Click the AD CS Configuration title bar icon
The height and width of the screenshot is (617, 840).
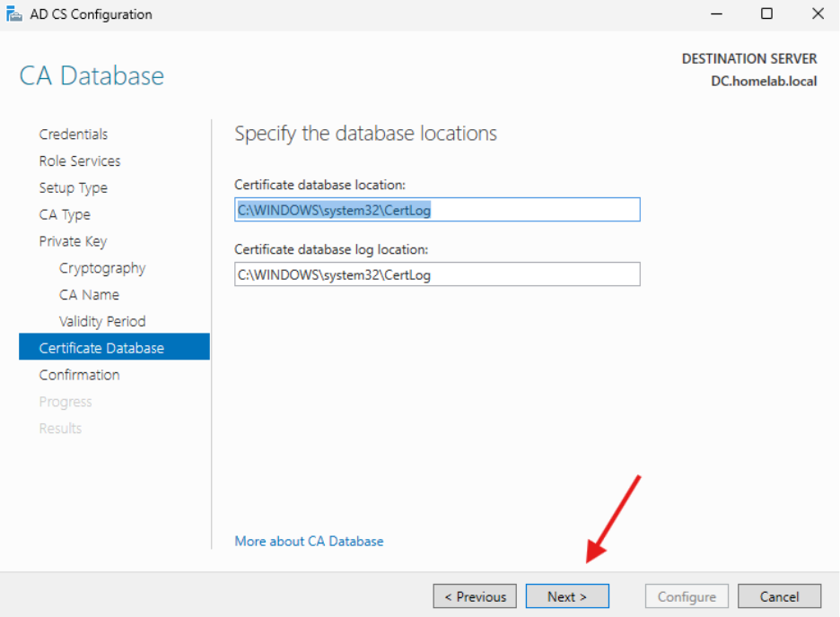point(14,13)
